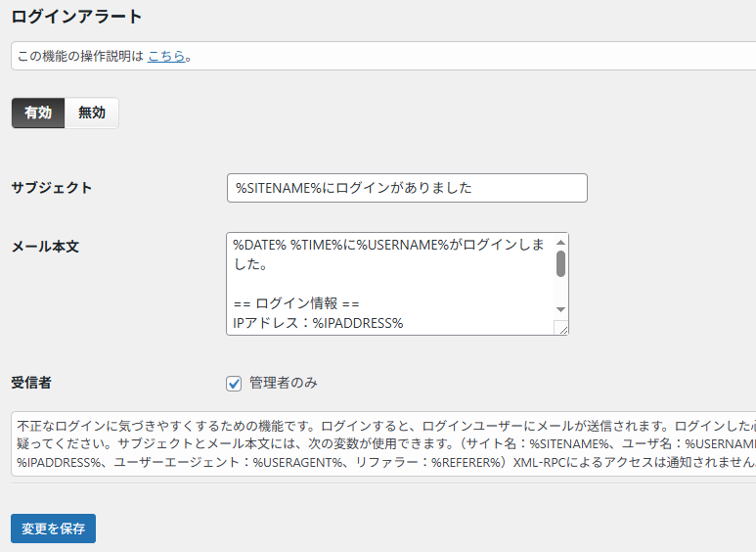The width and height of the screenshot is (756, 552).
Task: Click the down arrow of mail body scrollbar
Action: click(x=560, y=309)
